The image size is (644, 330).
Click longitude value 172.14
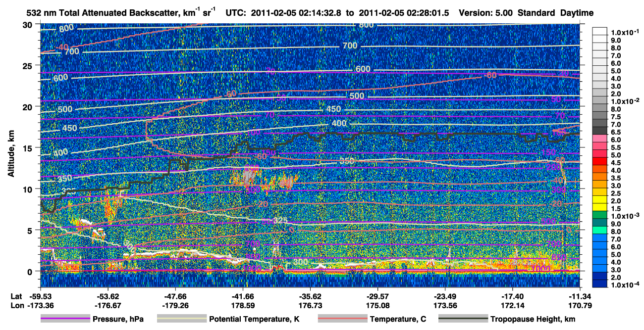click(x=513, y=305)
